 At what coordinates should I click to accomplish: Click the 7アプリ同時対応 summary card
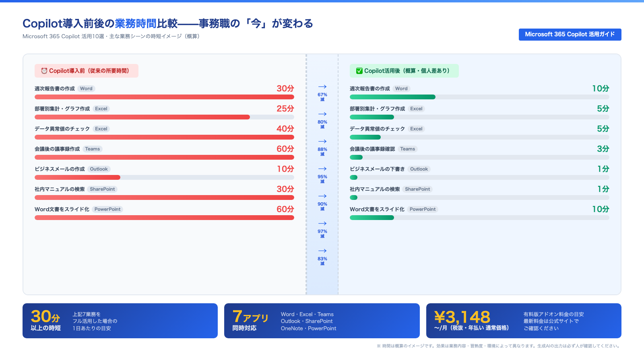pyautogui.click(x=322, y=321)
